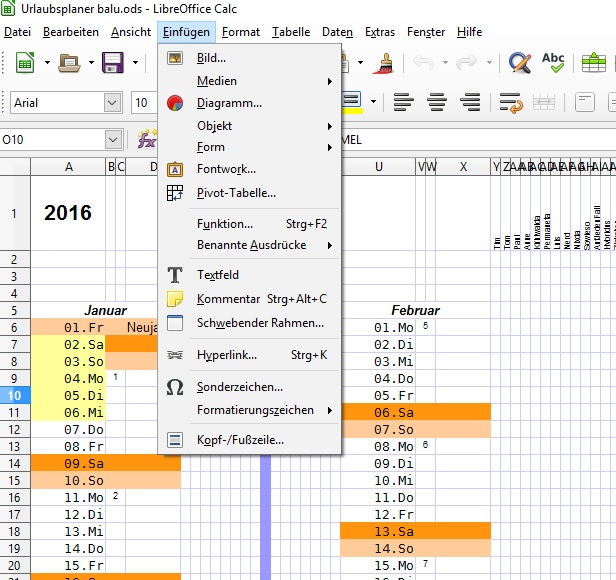Click the font size field showing 10
The image size is (616, 580).
pyautogui.click(x=144, y=103)
